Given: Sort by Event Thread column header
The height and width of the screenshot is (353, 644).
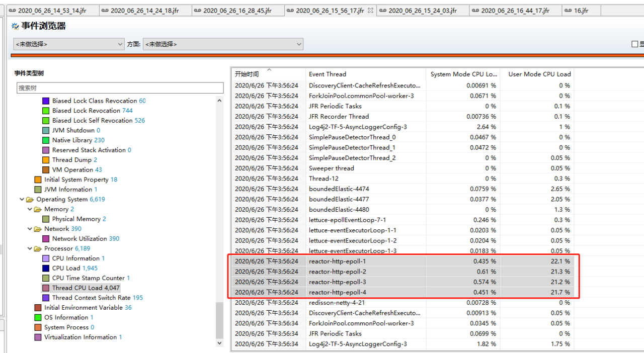Looking at the screenshot, I should [366, 74].
